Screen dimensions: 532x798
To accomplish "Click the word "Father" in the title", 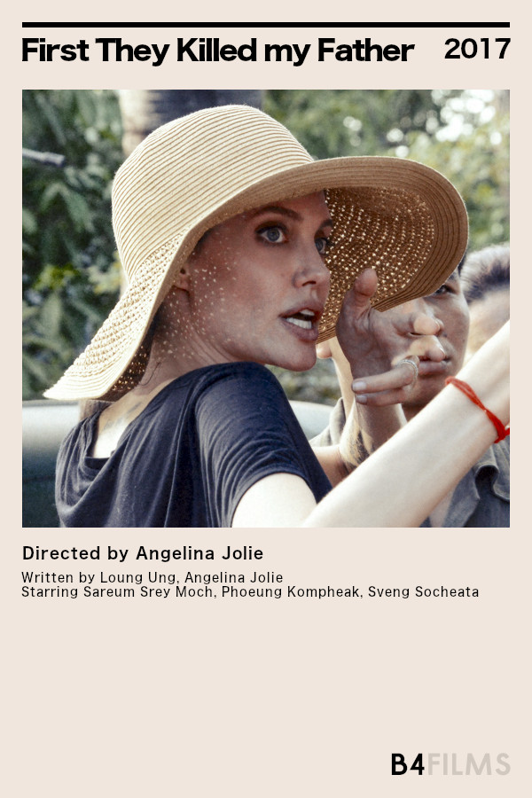I will click(365, 51).
